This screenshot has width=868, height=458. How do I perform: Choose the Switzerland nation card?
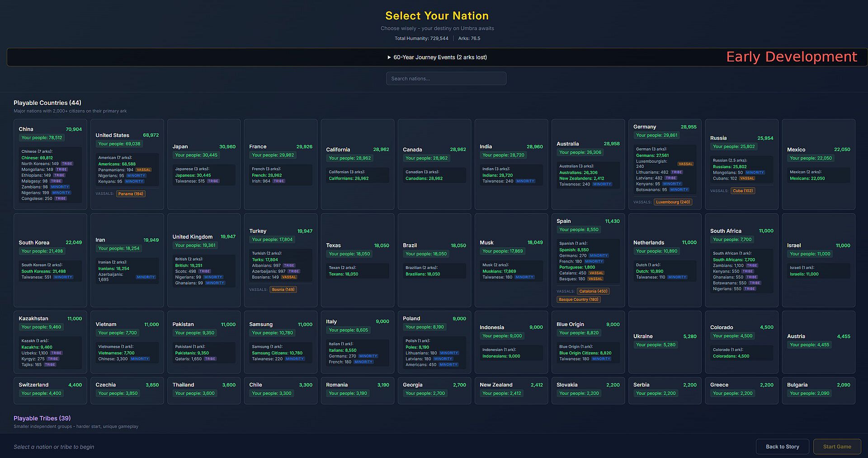(x=50, y=391)
